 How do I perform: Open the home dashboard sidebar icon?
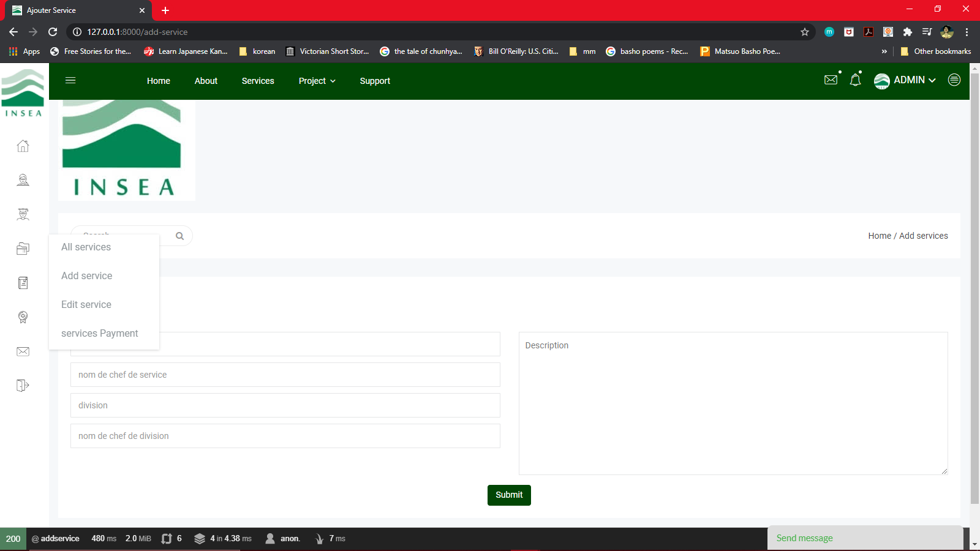(x=23, y=146)
